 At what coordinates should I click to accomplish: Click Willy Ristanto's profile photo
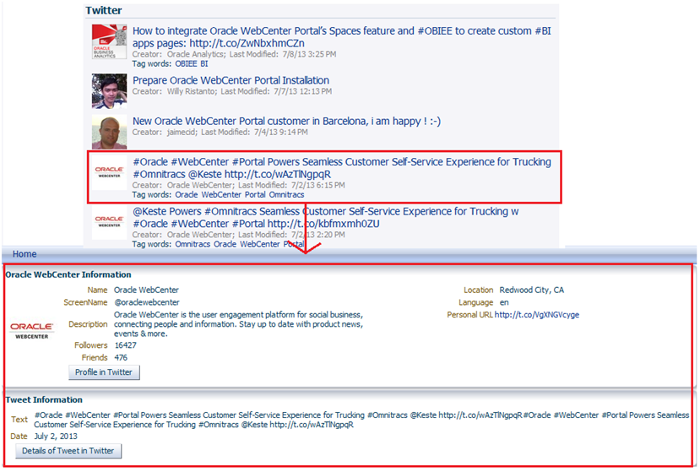click(x=109, y=91)
